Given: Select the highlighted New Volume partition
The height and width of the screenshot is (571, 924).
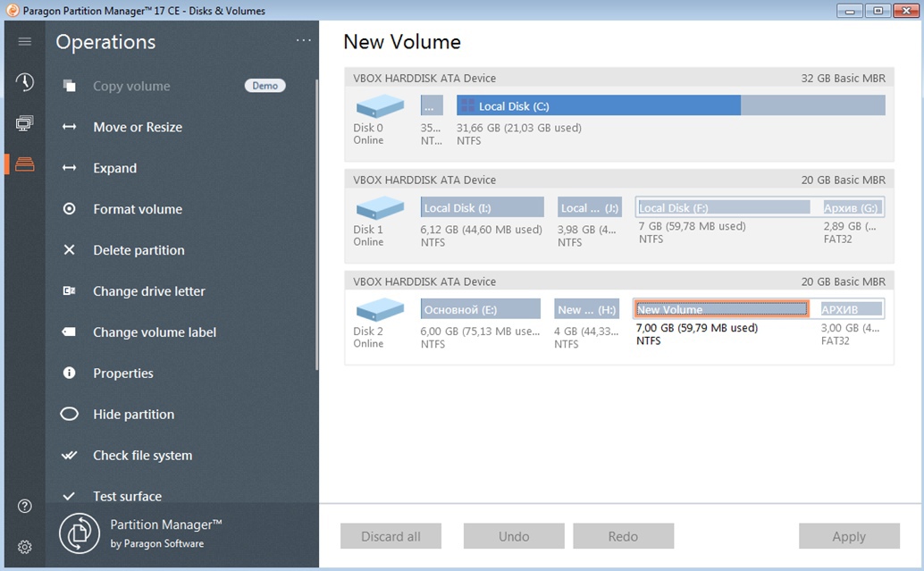Looking at the screenshot, I should click(721, 309).
